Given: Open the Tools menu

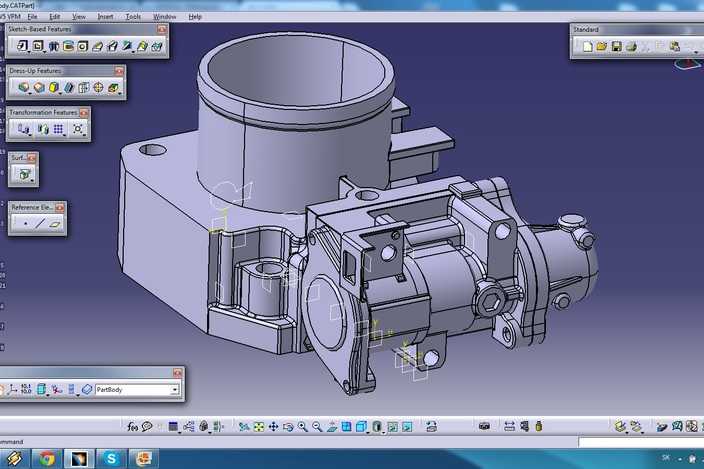Looking at the screenshot, I should [x=133, y=17].
